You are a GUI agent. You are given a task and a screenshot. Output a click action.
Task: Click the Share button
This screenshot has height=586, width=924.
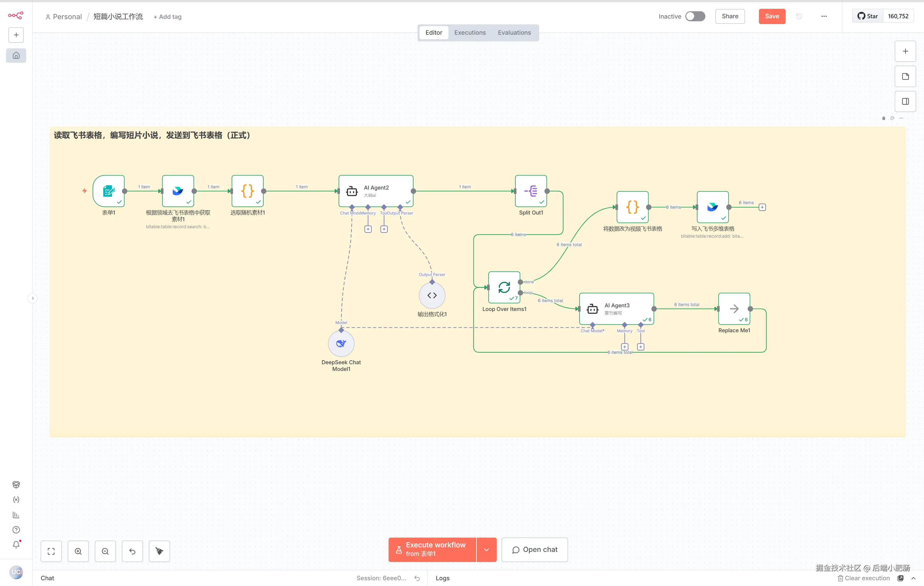[729, 16]
